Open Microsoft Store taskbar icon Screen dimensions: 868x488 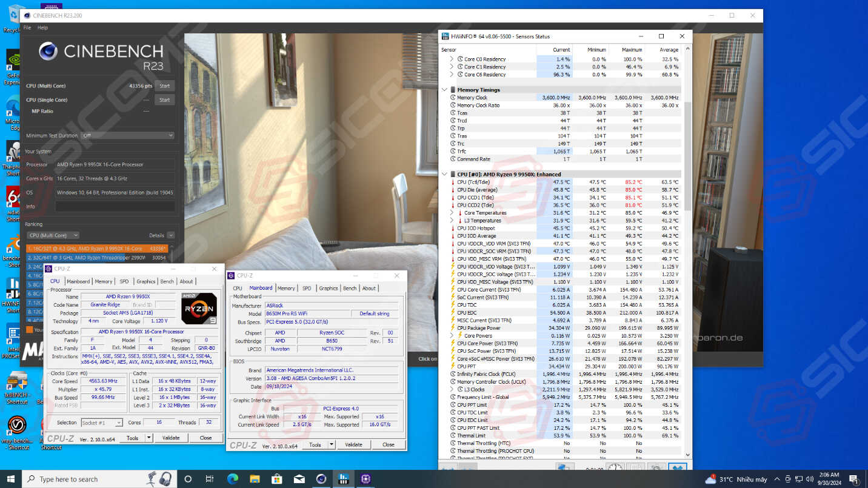coord(277,479)
